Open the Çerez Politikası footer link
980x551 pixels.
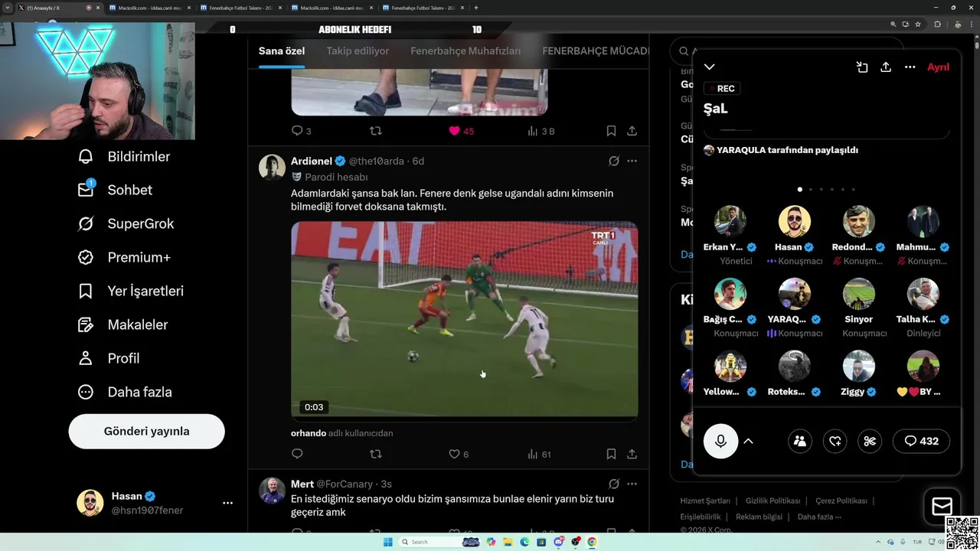[x=841, y=501]
